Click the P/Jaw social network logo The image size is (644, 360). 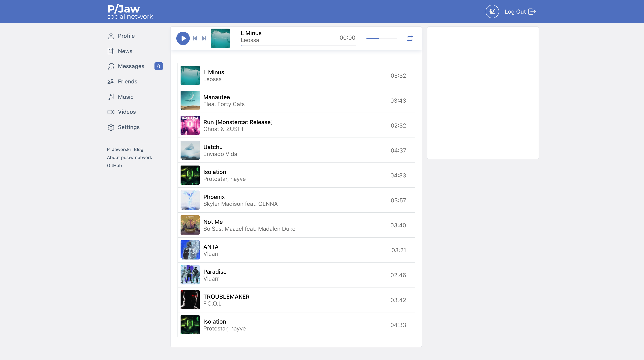[x=130, y=12]
